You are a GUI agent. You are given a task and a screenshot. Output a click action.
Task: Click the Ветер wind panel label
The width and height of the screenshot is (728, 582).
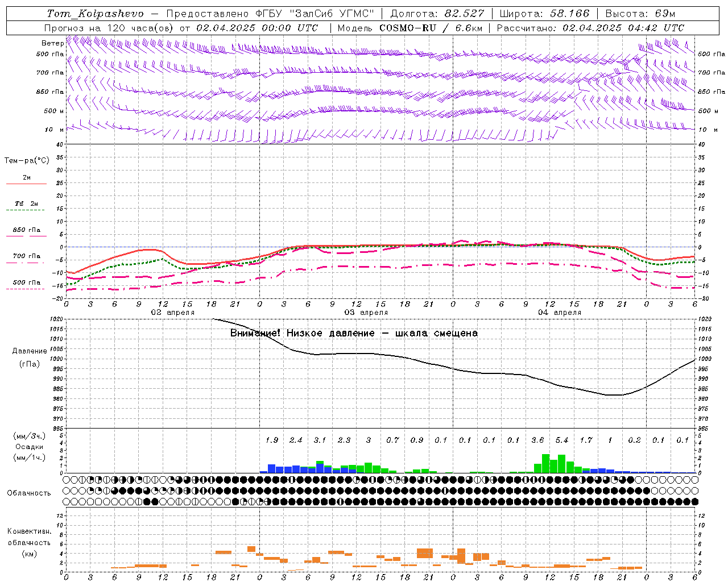click(x=52, y=43)
